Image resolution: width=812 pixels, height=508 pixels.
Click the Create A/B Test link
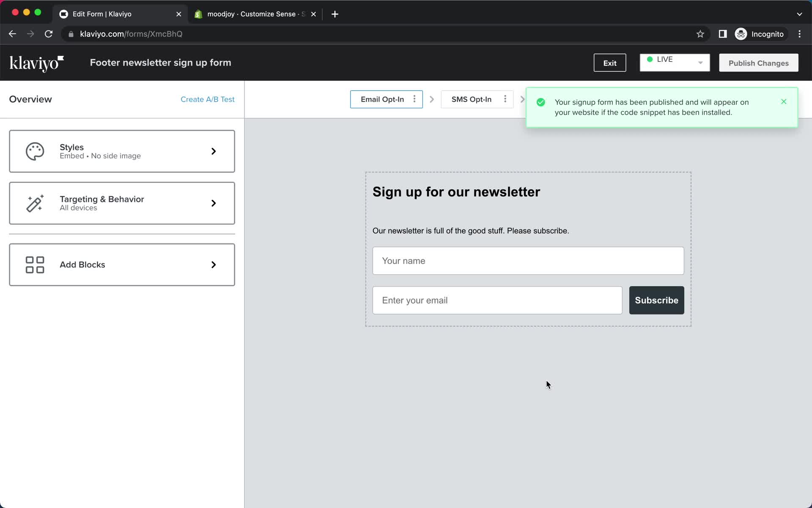pyautogui.click(x=207, y=99)
